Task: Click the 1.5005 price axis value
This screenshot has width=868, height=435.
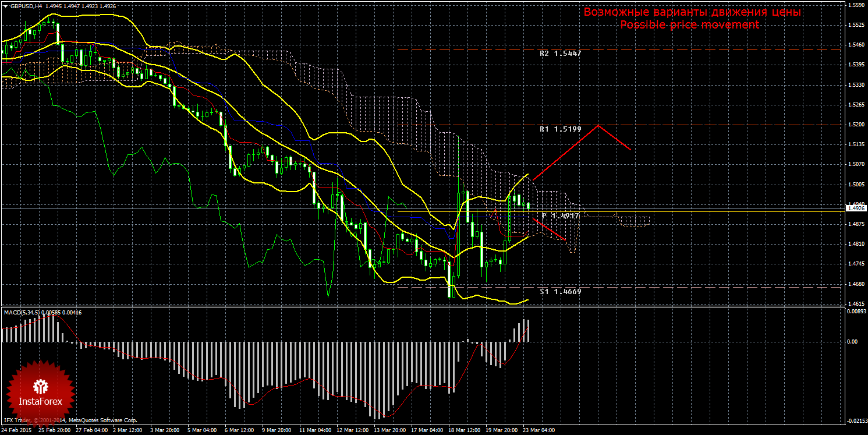Action: [x=856, y=185]
